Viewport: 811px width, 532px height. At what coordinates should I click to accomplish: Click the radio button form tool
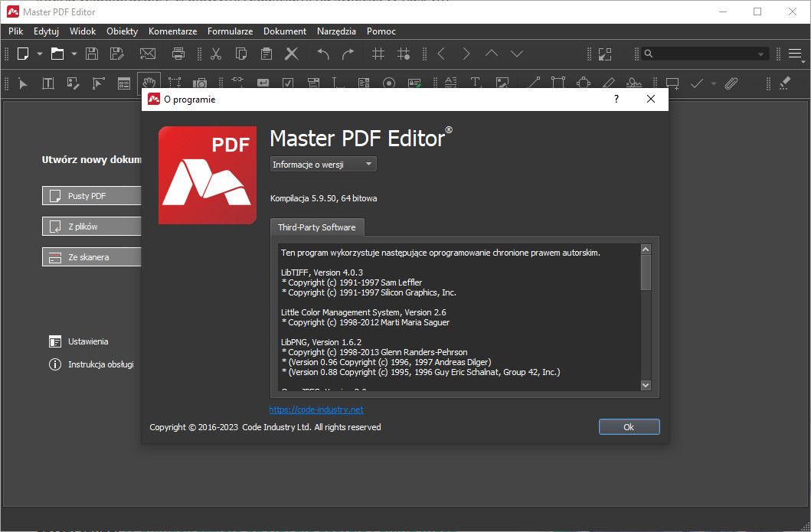389,83
